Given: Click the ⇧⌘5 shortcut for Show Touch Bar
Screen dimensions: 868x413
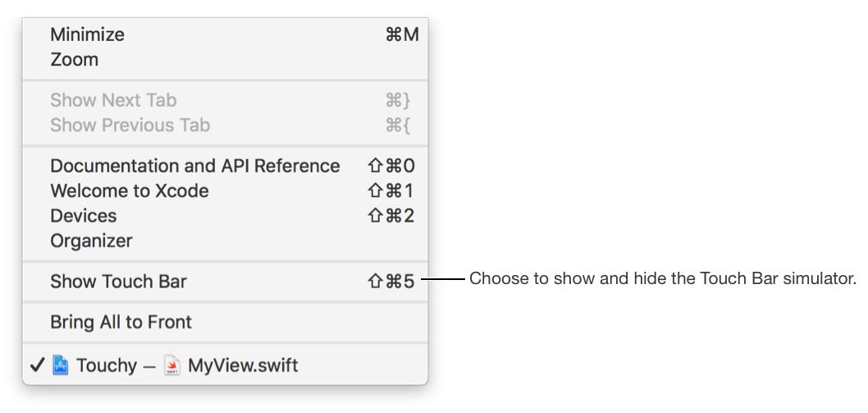Looking at the screenshot, I should [392, 282].
